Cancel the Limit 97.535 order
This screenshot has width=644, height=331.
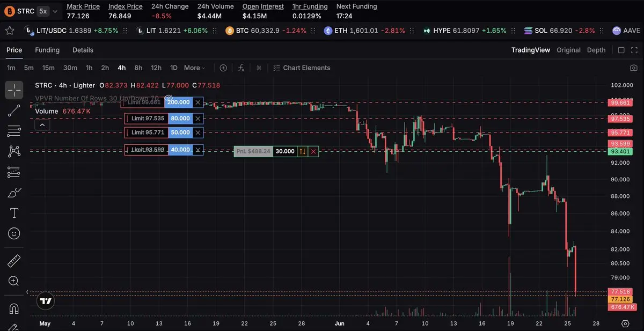(x=198, y=119)
